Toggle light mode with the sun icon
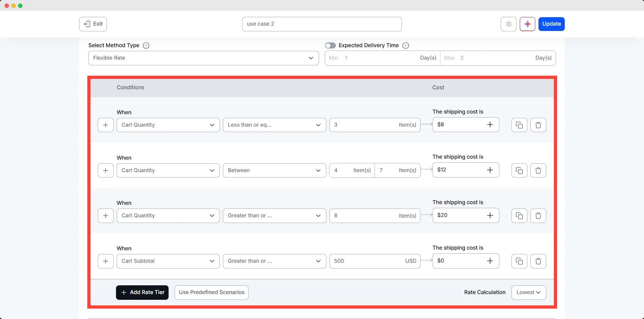This screenshot has width=644, height=319. (508, 24)
